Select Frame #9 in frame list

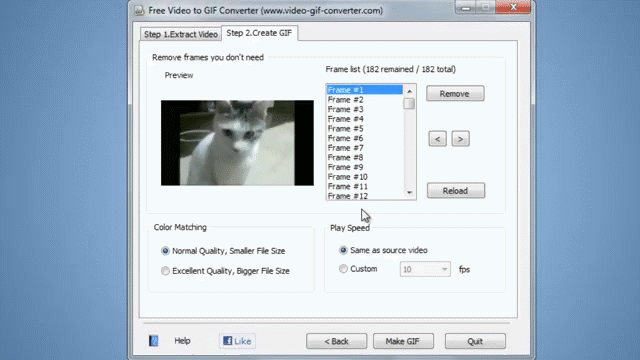click(x=365, y=167)
